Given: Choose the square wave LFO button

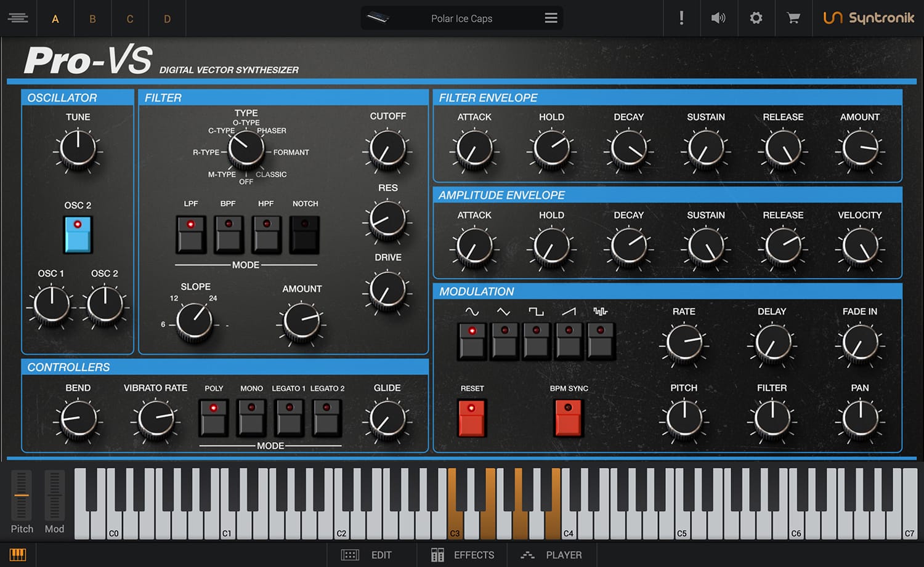Looking at the screenshot, I should pyautogui.click(x=537, y=340).
